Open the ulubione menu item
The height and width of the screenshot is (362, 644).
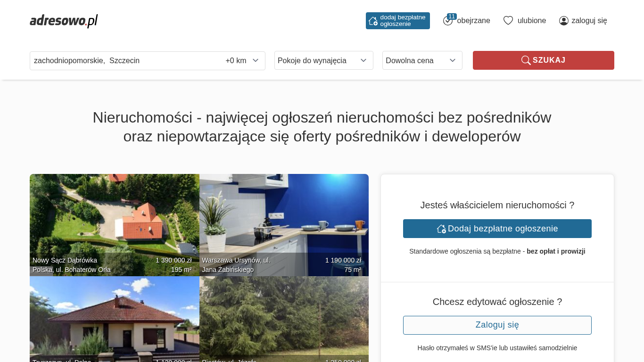525,21
